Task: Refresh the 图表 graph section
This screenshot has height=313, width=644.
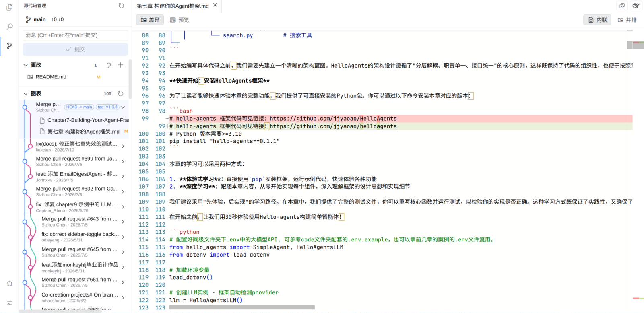Action: click(x=120, y=94)
